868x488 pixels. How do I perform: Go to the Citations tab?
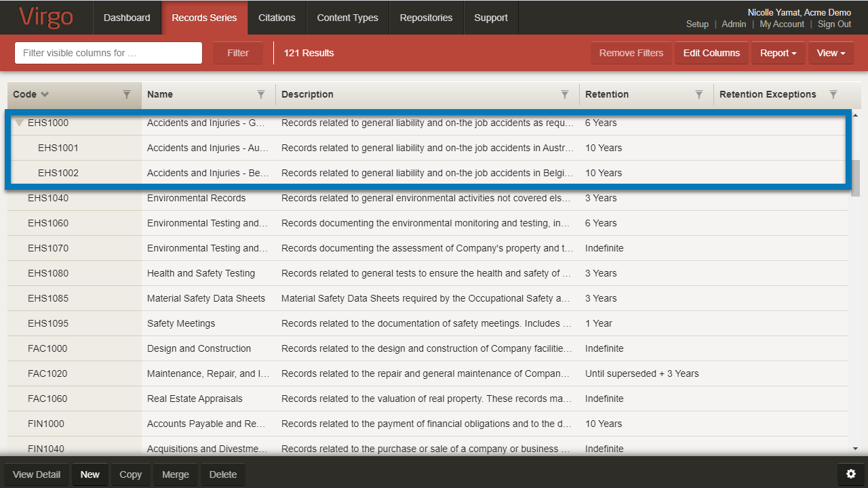click(277, 18)
